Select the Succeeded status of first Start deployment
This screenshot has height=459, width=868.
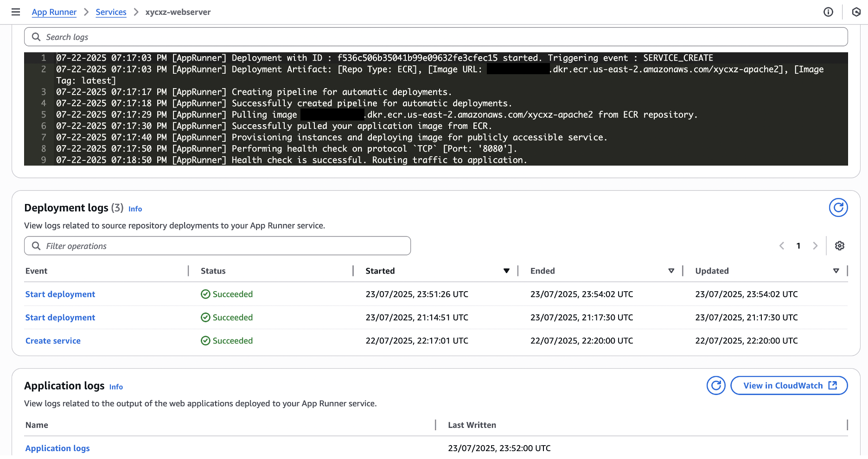pos(205,294)
